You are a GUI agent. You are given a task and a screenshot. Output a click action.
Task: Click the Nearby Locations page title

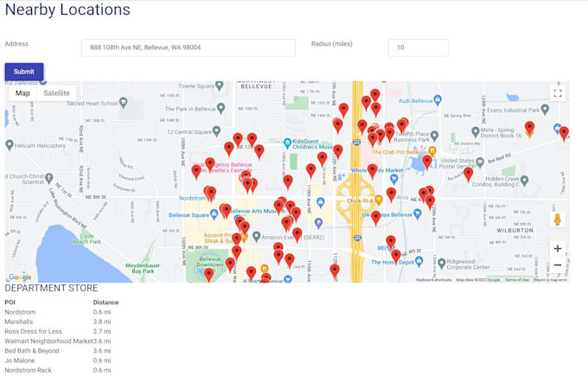point(67,10)
